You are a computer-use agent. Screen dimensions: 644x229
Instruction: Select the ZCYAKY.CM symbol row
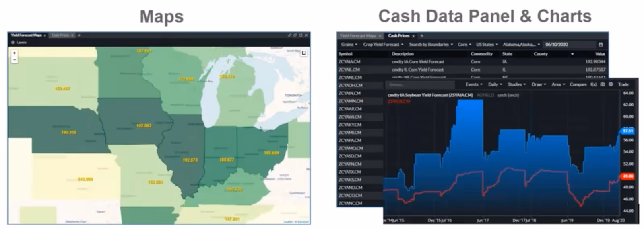[x=350, y=125]
